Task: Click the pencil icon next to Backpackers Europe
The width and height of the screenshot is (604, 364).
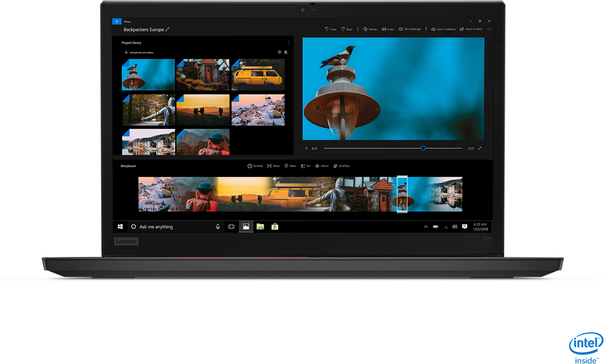Action: coord(168,29)
